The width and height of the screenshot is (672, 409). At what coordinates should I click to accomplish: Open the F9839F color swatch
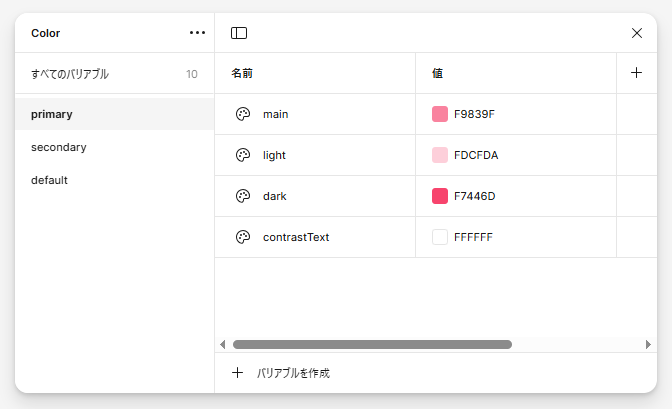[440, 114]
